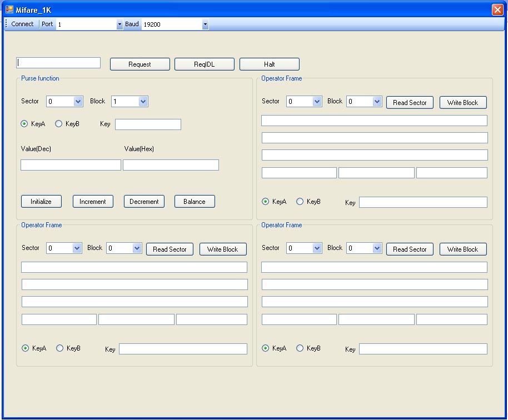508x420 pixels.
Task: Focus the Key field in Purse function
Action: (x=148, y=124)
